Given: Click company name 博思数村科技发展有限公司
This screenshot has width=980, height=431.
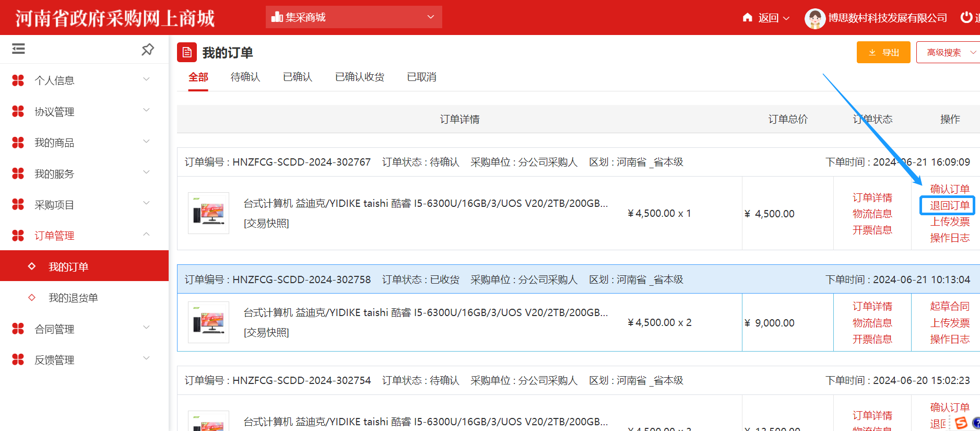Looking at the screenshot, I should pos(888,18).
